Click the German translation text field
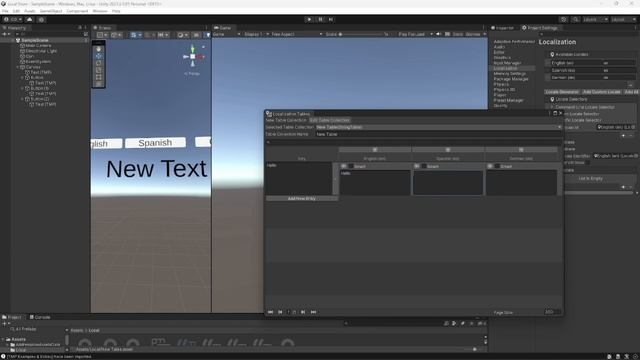 coord(521,182)
